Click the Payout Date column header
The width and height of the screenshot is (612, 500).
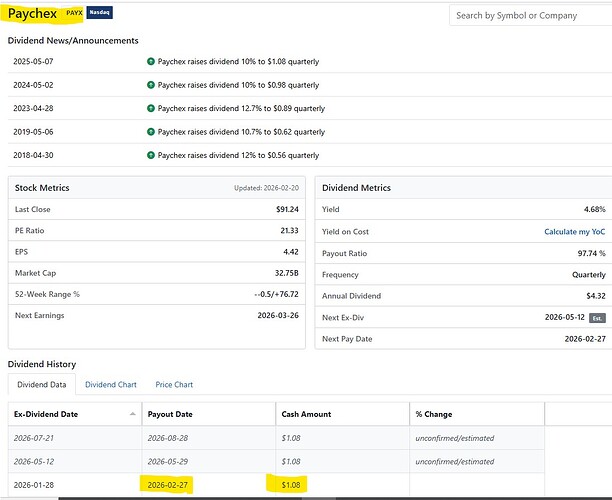pyautogui.click(x=168, y=414)
